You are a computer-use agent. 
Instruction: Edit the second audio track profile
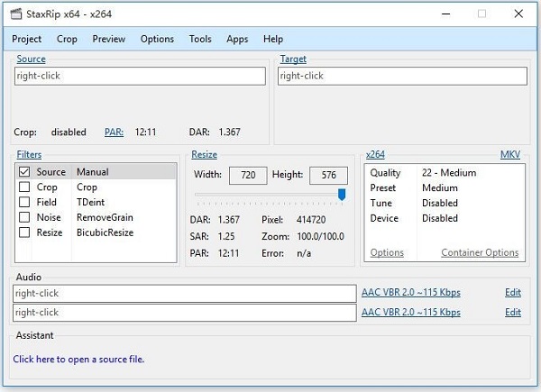pos(513,312)
